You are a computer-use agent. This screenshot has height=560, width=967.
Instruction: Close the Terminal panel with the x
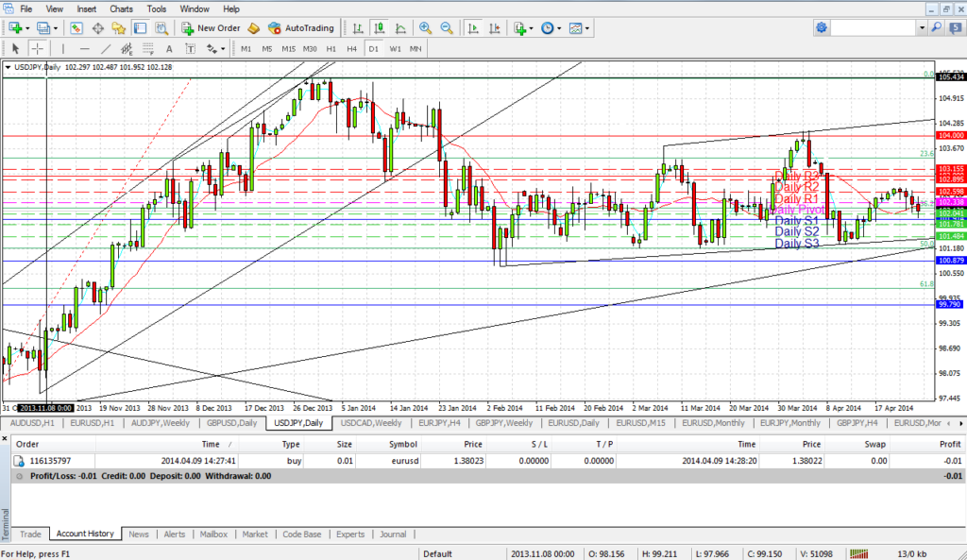click(x=5, y=438)
